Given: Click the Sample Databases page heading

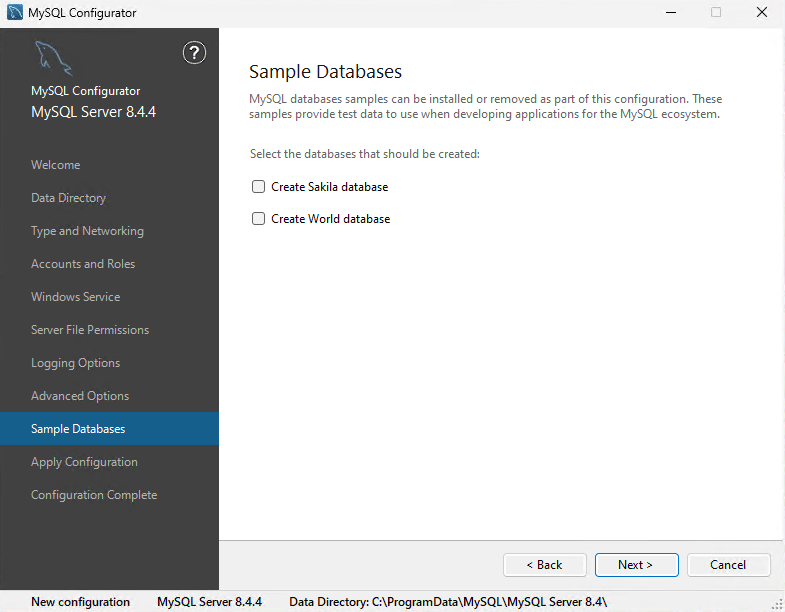Looking at the screenshot, I should tap(325, 72).
